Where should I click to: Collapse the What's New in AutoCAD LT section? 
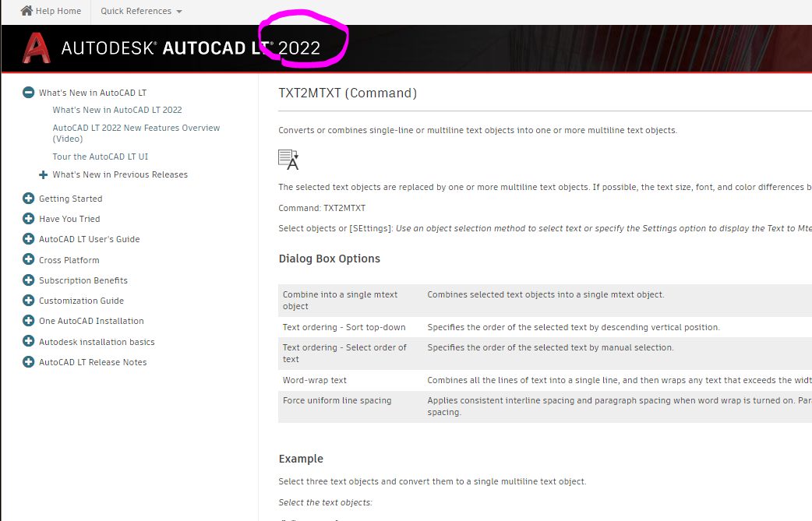pyautogui.click(x=28, y=92)
